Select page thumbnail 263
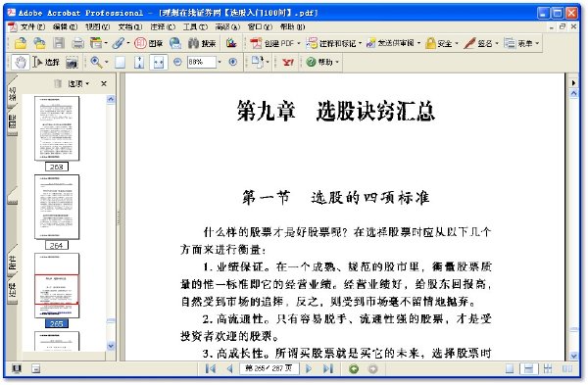This screenshot has width=588, height=385. [57, 128]
